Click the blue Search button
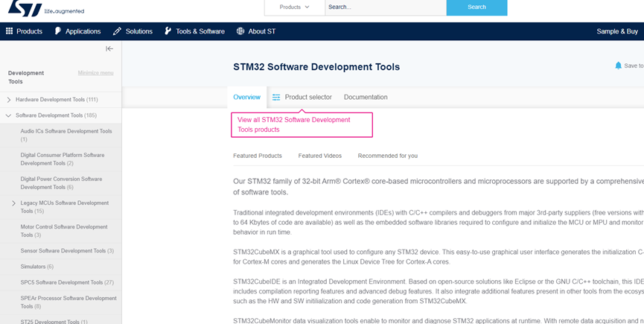This screenshot has width=644, height=324. tap(476, 7)
